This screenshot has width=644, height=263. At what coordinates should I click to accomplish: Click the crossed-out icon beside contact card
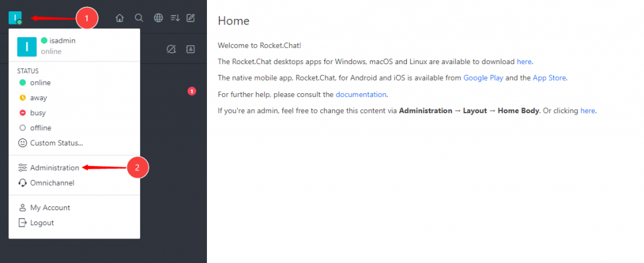point(171,49)
